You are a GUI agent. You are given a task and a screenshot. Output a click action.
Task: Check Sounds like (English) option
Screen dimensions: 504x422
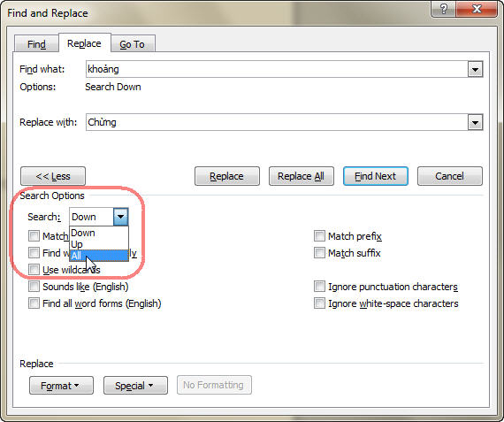click(x=34, y=287)
